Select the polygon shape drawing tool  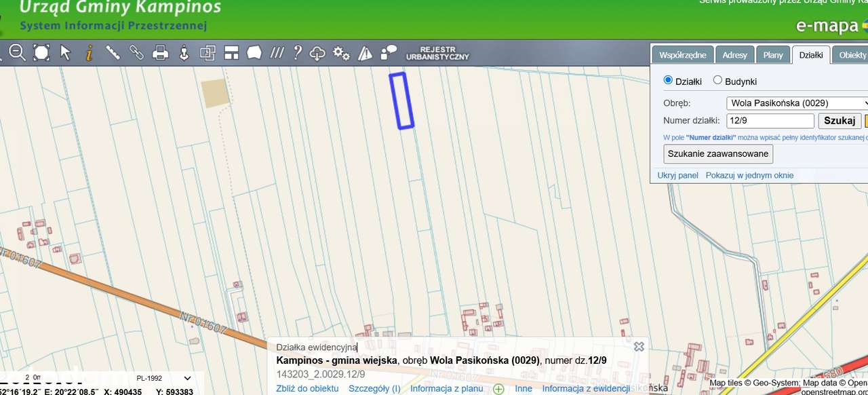tap(254, 52)
